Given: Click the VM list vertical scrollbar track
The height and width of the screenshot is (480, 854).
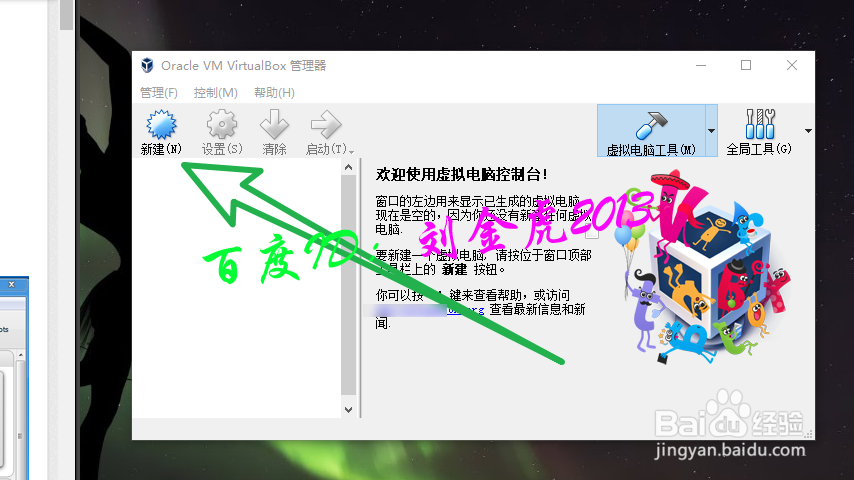Looking at the screenshot, I should [x=349, y=285].
